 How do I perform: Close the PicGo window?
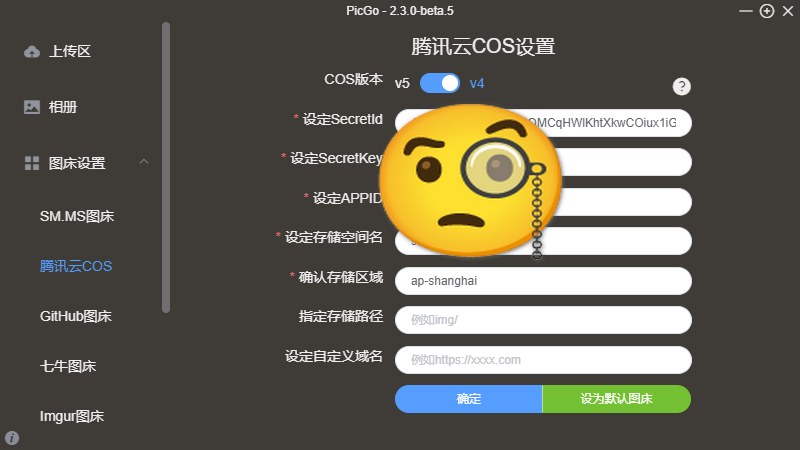tap(788, 11)
